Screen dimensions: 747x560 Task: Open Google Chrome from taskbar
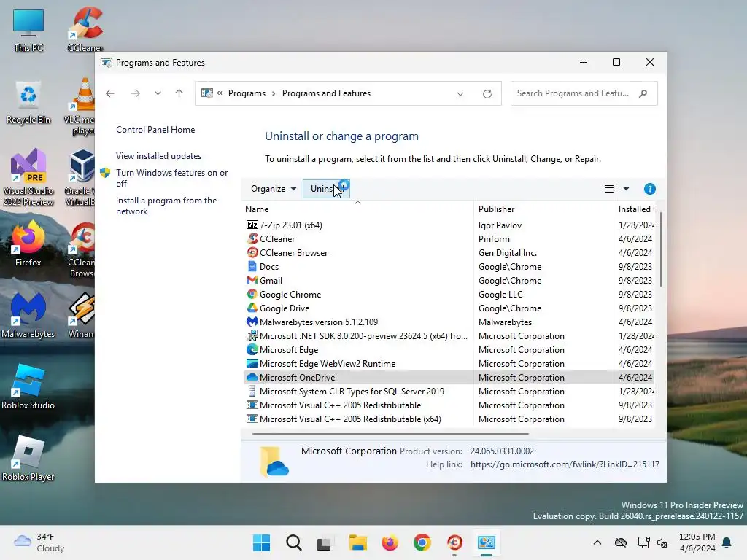coord(422,542)
